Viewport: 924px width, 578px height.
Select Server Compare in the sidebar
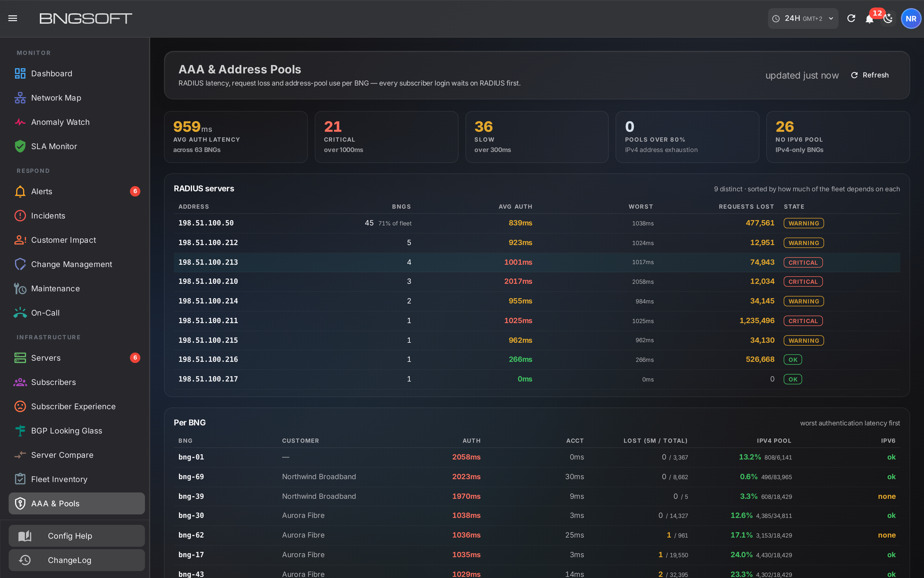pos(76,455)
